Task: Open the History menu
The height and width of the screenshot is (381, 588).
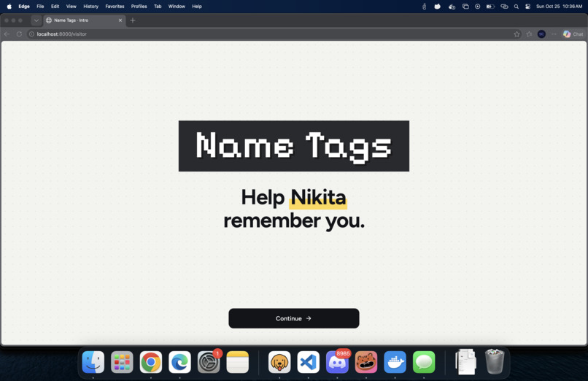Action: [x=90, y=7]
